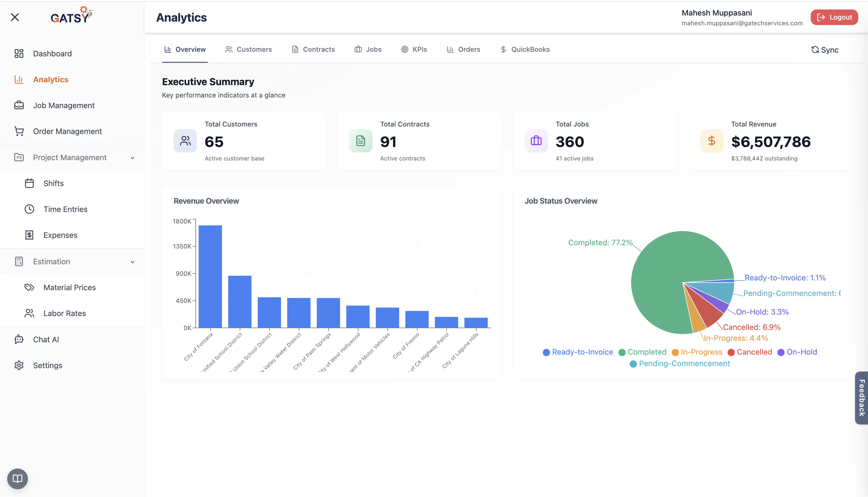This screenshot has height=497, width=868.
Task: Open the Material Prices tag icon
Action: pos(29,287)
